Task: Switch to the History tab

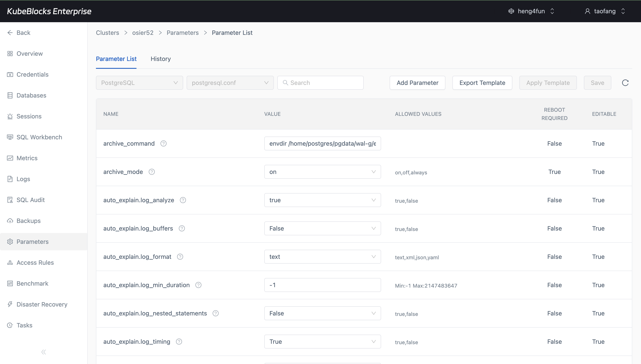Action: (160, 59)
